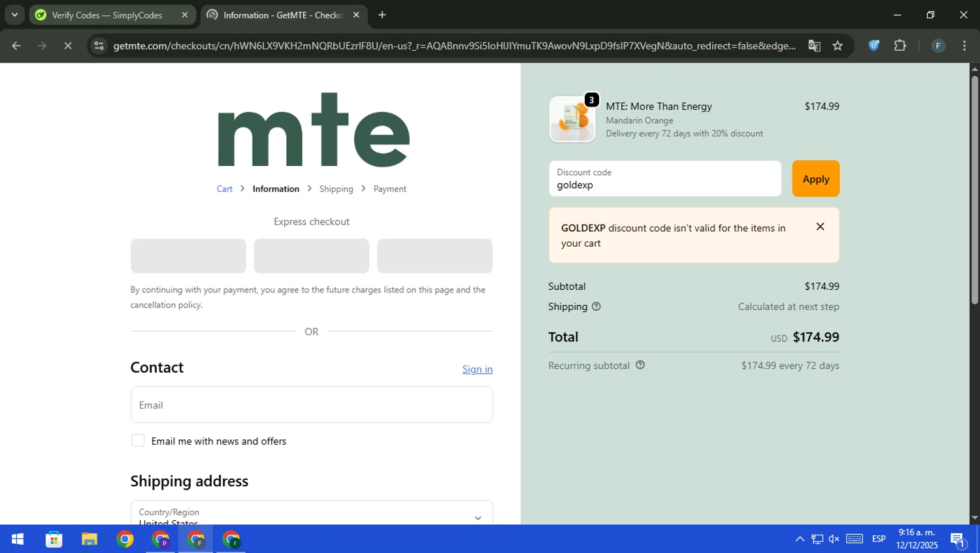The image size is (980, 553).
Task: Show hidden system tray icons
Action: 800,539
